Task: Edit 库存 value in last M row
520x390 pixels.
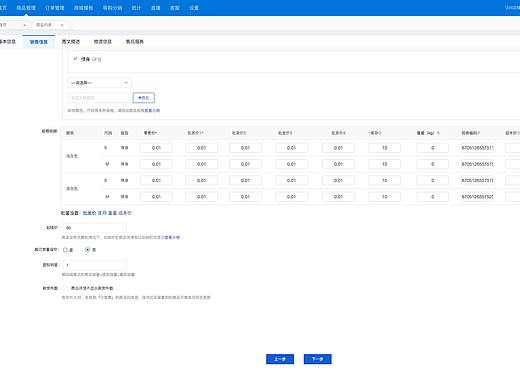Action: pos(384,197)
